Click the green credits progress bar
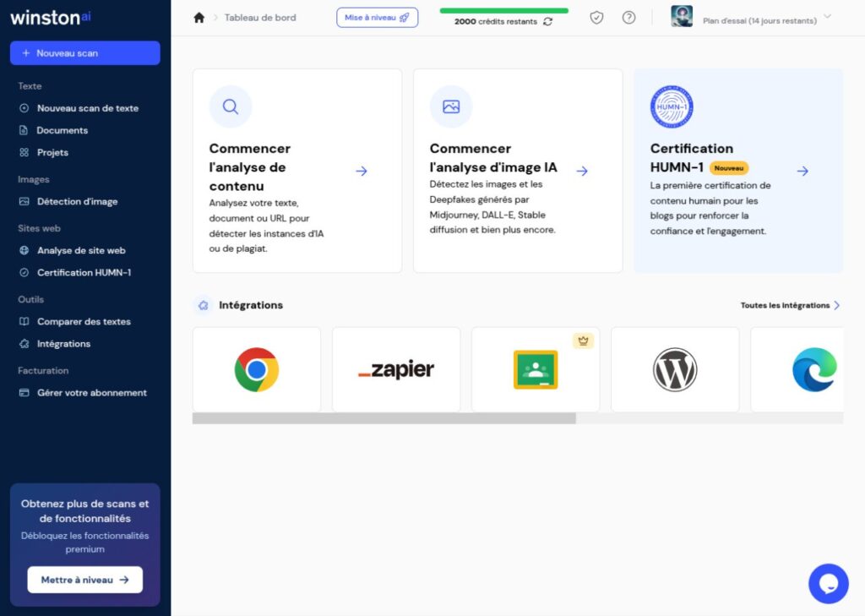 click(x=503, y=11)
